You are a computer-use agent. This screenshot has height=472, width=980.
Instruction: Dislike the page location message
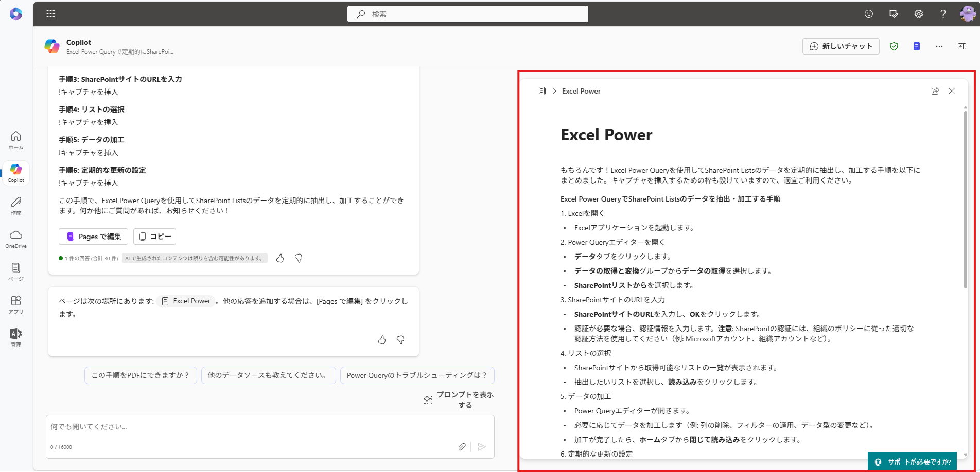(x=400, y=340)
